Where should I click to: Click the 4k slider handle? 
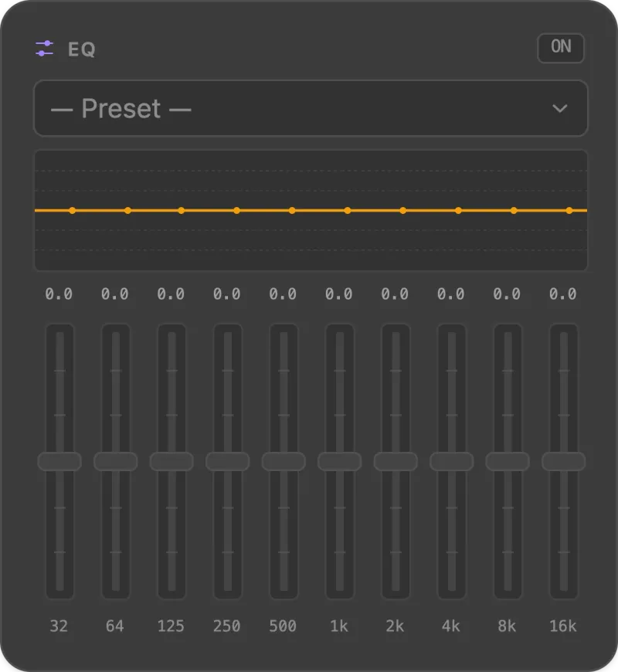click(x=452, y=462)
